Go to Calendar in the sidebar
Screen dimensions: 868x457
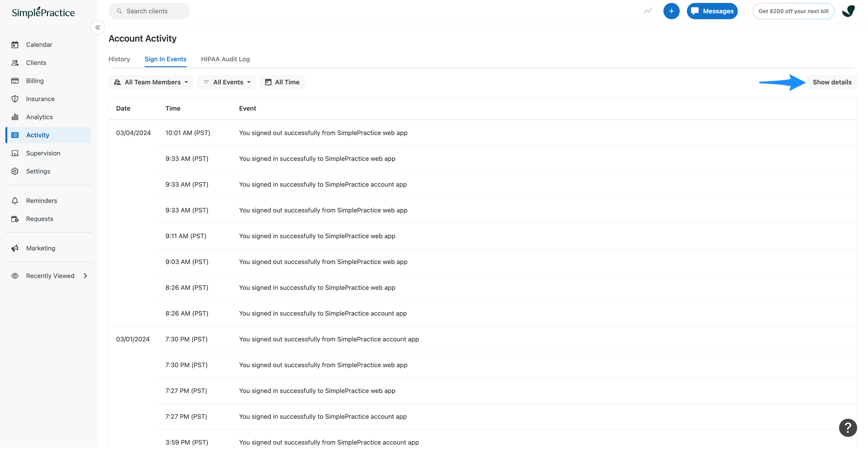point(39,45)
